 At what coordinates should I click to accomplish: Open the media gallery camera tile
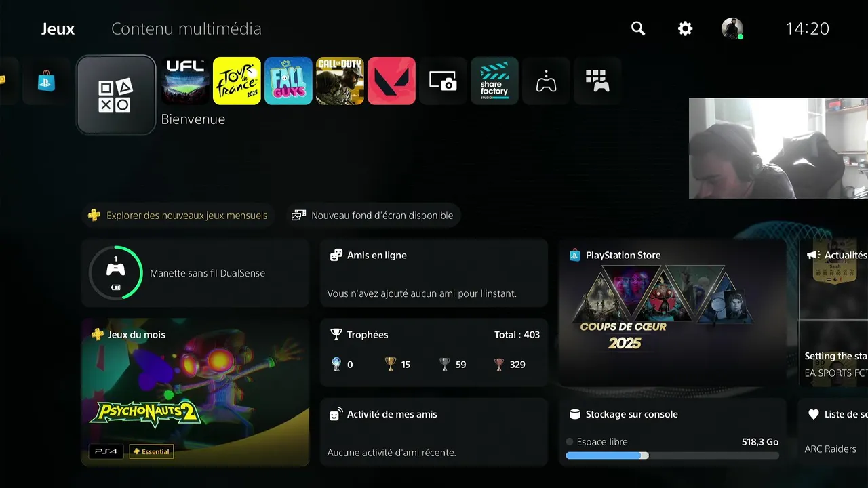coord(443,81)
